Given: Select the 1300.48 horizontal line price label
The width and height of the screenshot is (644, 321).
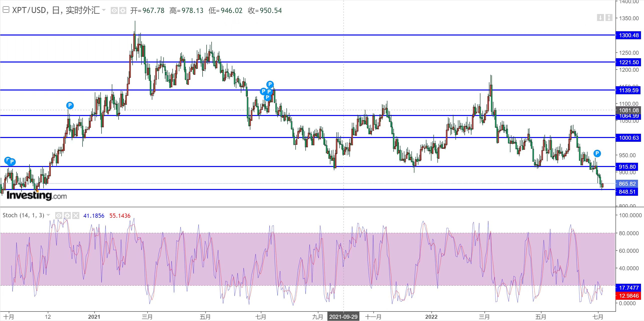Looking at the screenshot, I should [x=628, y=35].
